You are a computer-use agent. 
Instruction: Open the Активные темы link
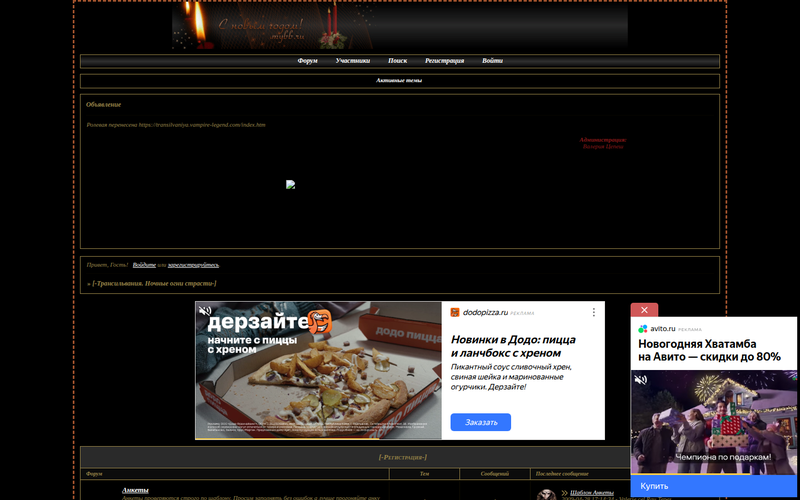coord(399,80)
